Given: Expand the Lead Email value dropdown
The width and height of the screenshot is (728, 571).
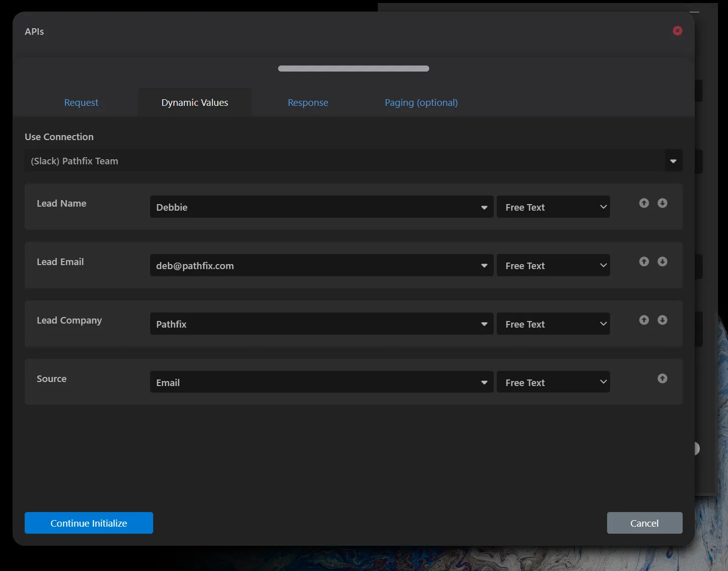Looking at the screenshot, I should coord(484,266).
